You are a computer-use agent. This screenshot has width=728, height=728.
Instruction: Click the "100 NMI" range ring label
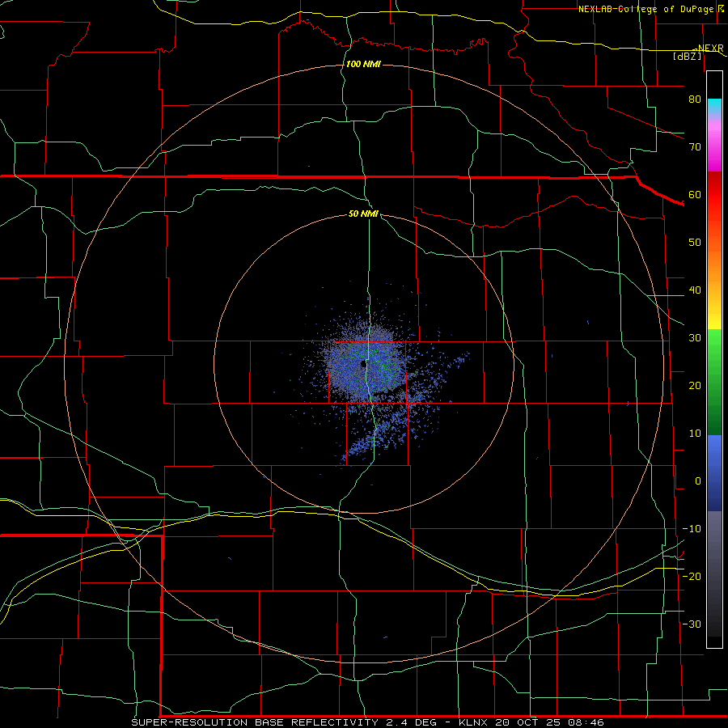363,64
